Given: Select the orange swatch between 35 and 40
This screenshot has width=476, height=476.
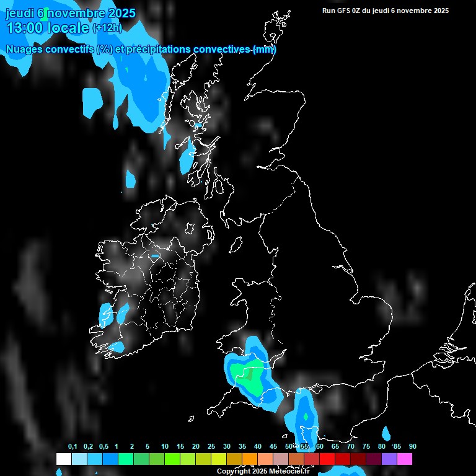Looking at the screenshot, I should [249, 459].
